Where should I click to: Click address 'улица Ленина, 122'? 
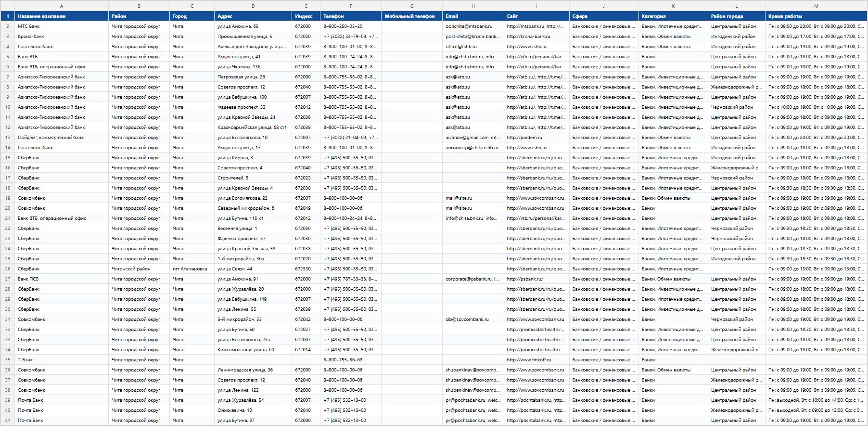(x=253, y=390)
